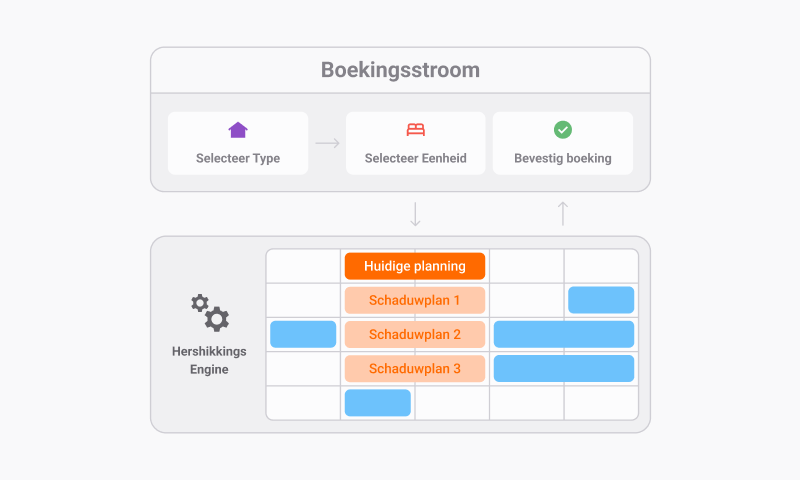Screen dimensions: 800x480
Task: Click the red bed icon
Action: point(416,130)
